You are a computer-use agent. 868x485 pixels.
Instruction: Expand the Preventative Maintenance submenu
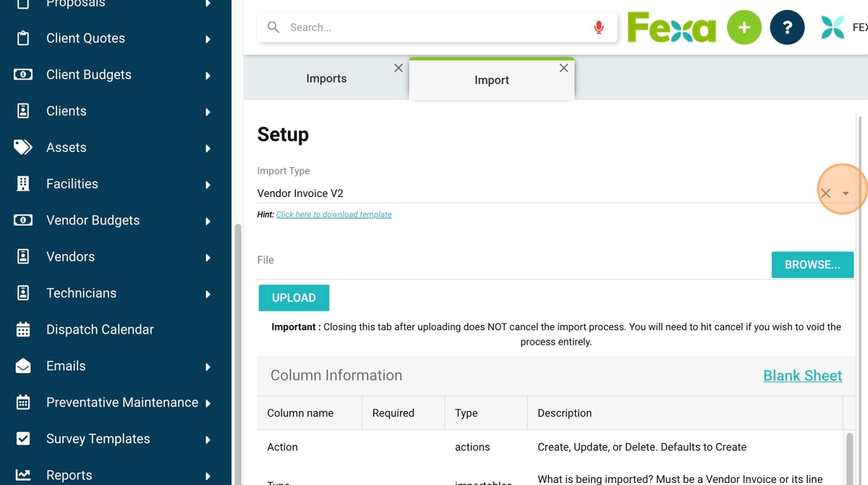coord(208,403)
